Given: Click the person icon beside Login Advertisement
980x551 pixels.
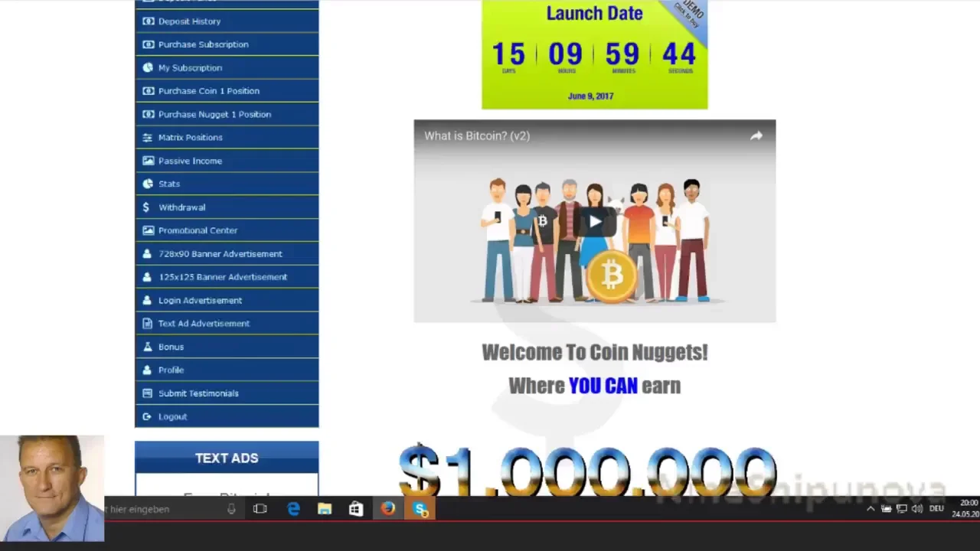Looking at the screenshot, I should click(148, 300).
